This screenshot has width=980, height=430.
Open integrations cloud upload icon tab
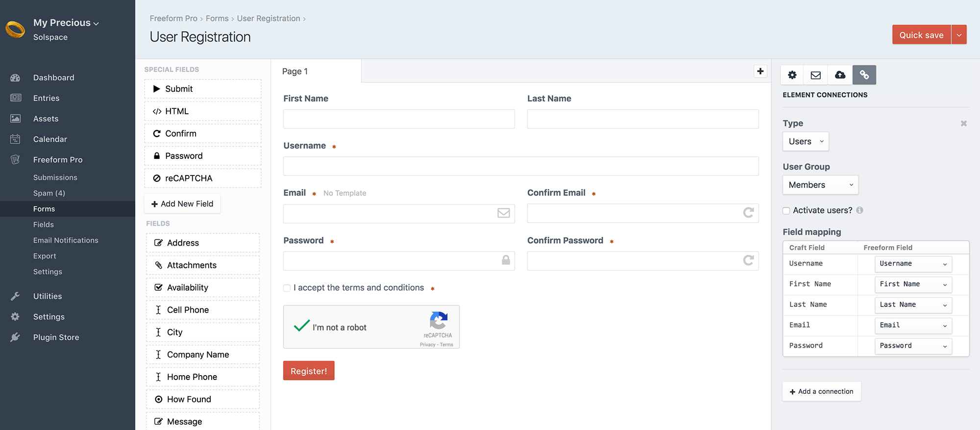[840, 75]
